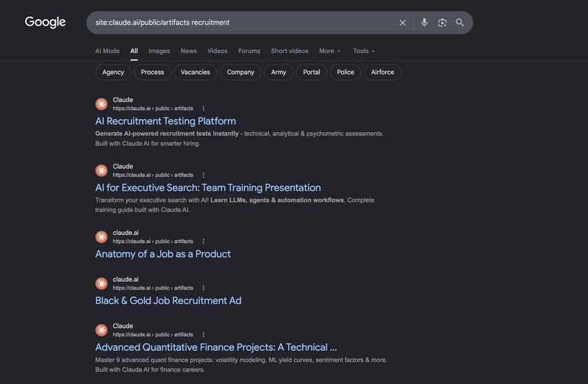This screenshot has height=384, width=588.
Task: Switch to the Forums tab
Action: (249, 51)
